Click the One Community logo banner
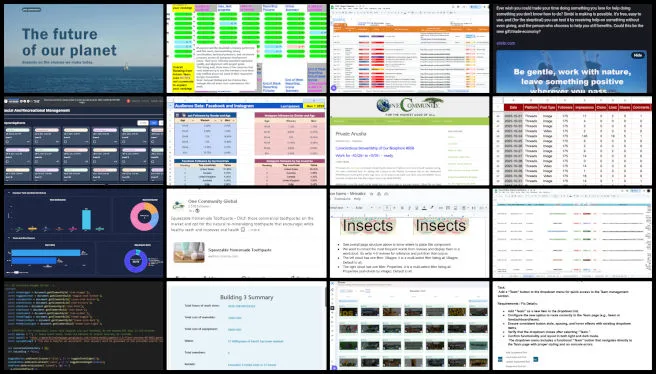 click(x=409, y=107)
